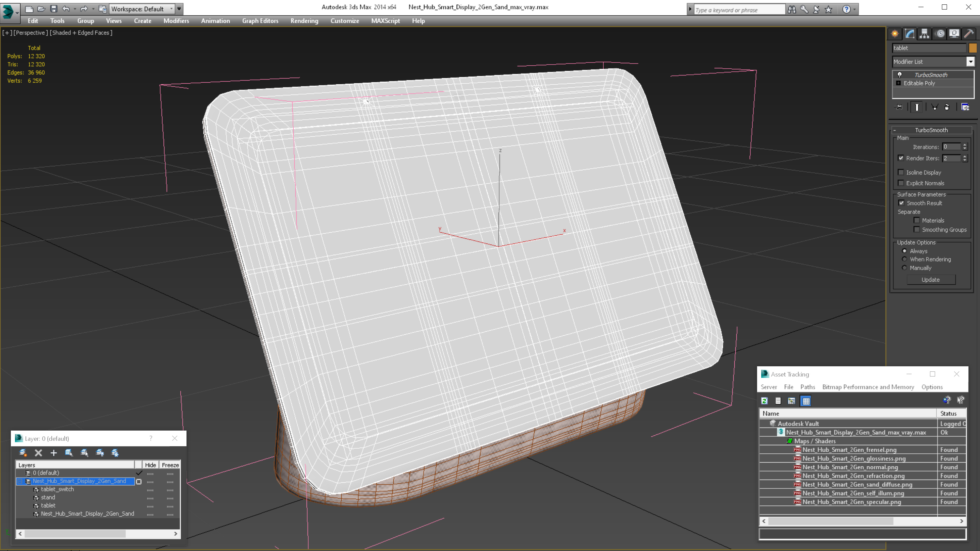The width and height of the screenshot is (980, 551).
Task: Click Remove modifier from stack icon
Action: pos(947,107)
